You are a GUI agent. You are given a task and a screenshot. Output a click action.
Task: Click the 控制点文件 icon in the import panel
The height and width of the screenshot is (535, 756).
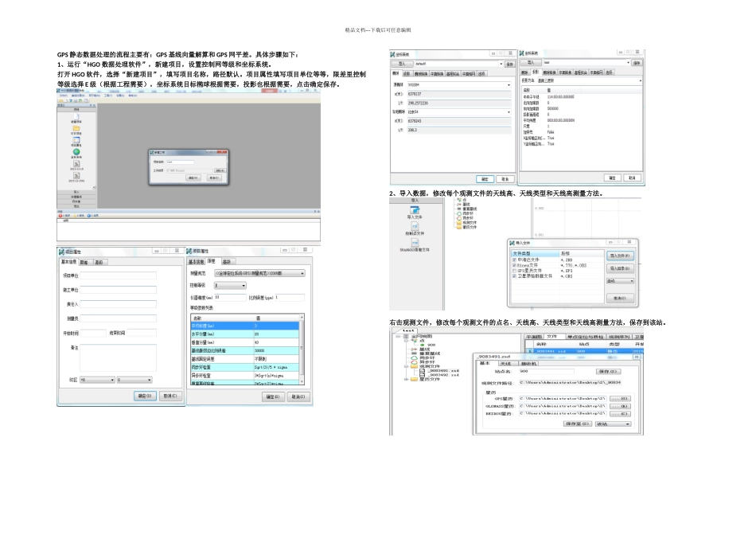(415, 226)
